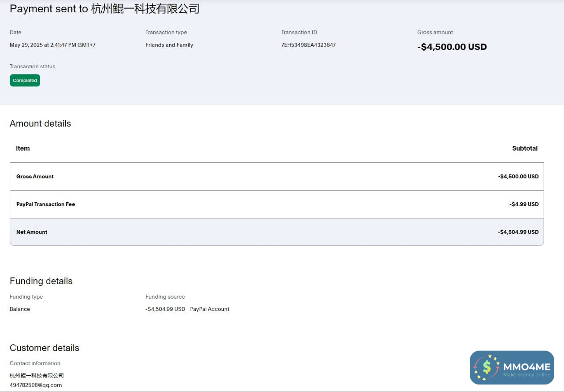Select the "Transaction ID" field label
This screenshot has height=392, width=564.
[299, 32]
